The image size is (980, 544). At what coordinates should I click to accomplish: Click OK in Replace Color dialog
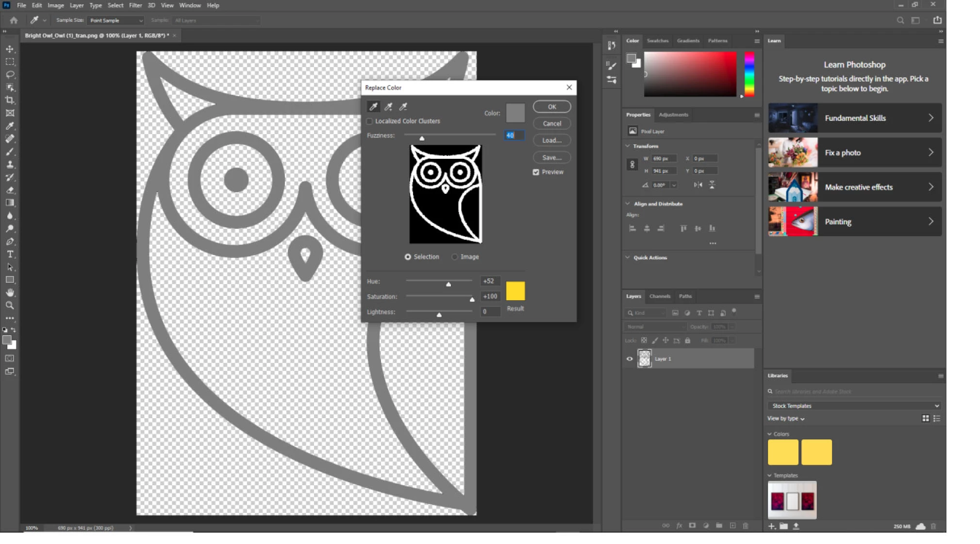point(551,107)
